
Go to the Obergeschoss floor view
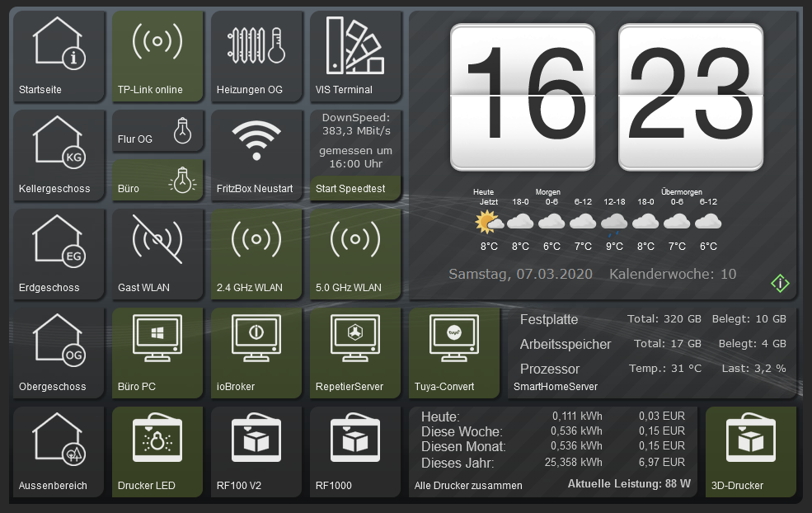(x=59, y=353)
